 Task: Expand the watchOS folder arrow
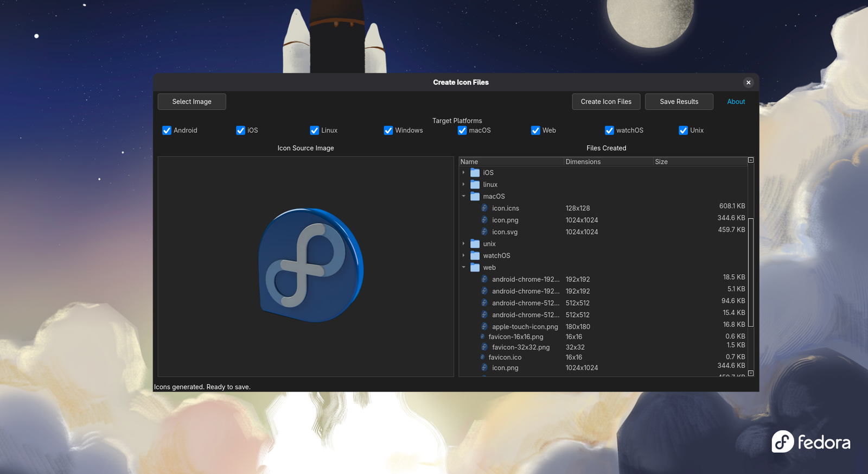[463, 256]
